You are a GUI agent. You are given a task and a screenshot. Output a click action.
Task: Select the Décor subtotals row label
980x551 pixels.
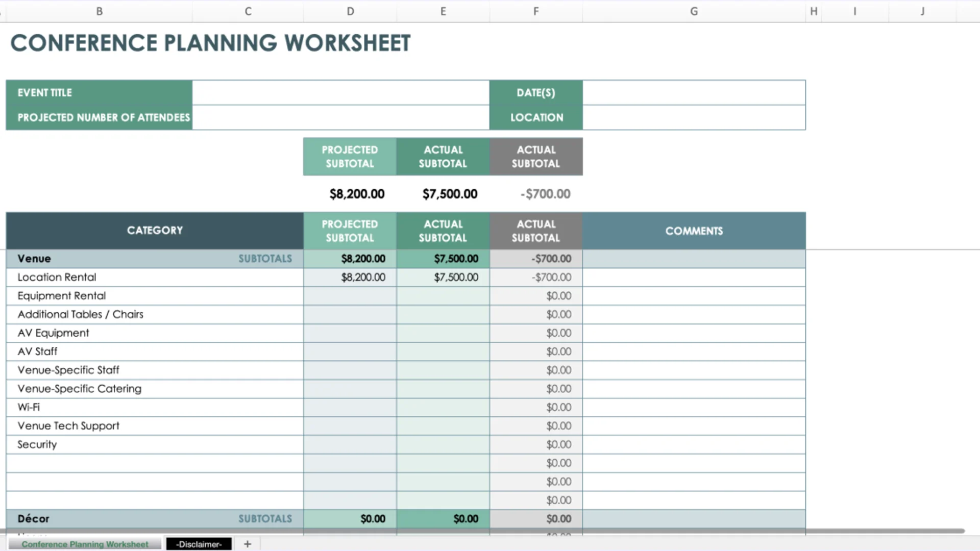pyautogui.click(x=33, y=519)
